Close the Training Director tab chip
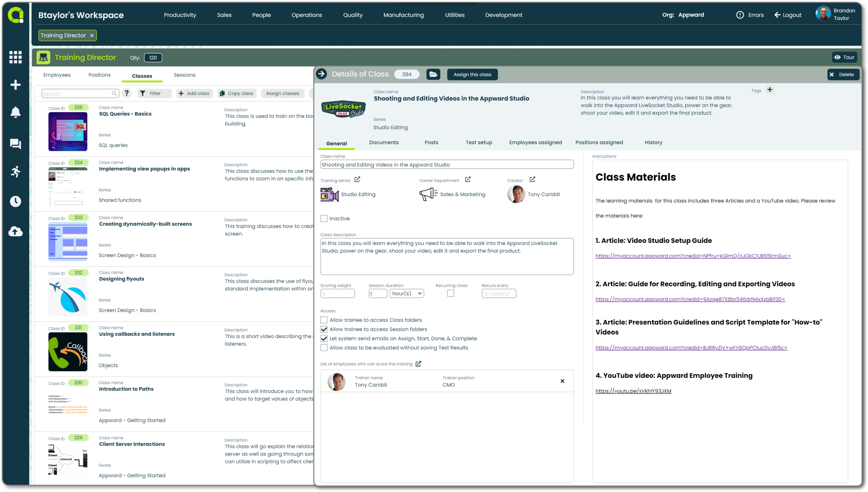This screenshot has width=868, height=492. pos(92,35)
